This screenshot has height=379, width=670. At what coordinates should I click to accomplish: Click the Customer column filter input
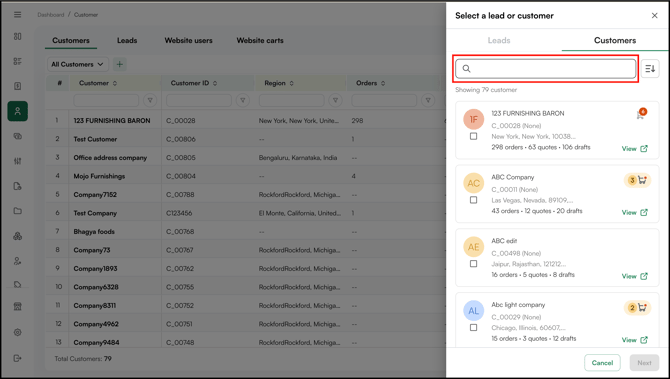click(106, 100)
